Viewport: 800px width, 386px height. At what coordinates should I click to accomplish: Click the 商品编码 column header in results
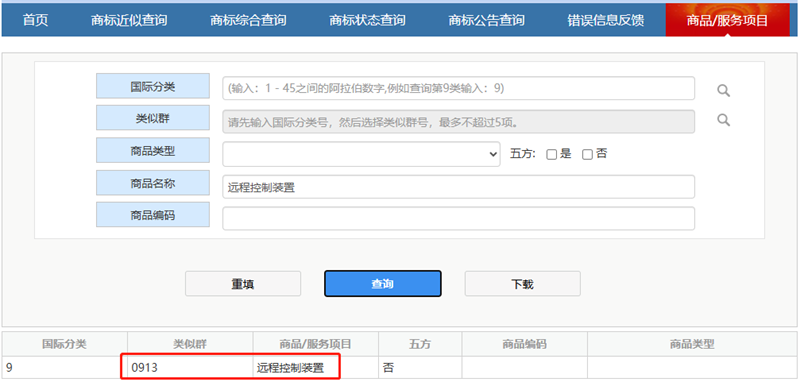click(524, 344)
